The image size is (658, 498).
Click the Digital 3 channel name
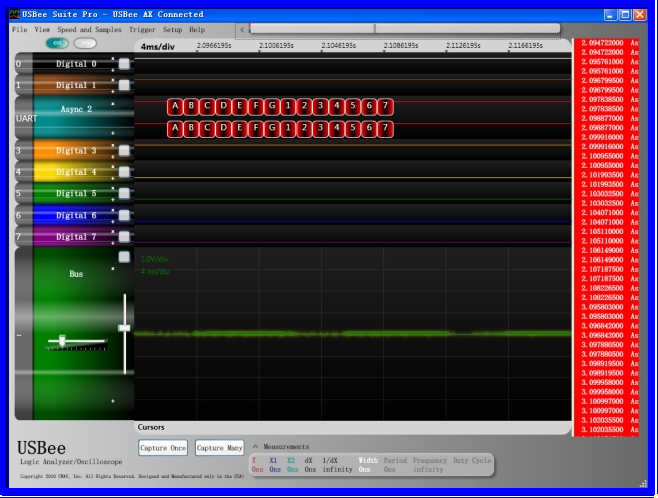tap(76, 150)
